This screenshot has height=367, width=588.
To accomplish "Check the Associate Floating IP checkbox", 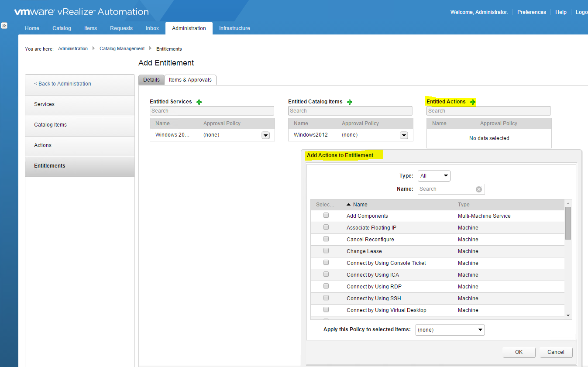I will pos(326,227).
